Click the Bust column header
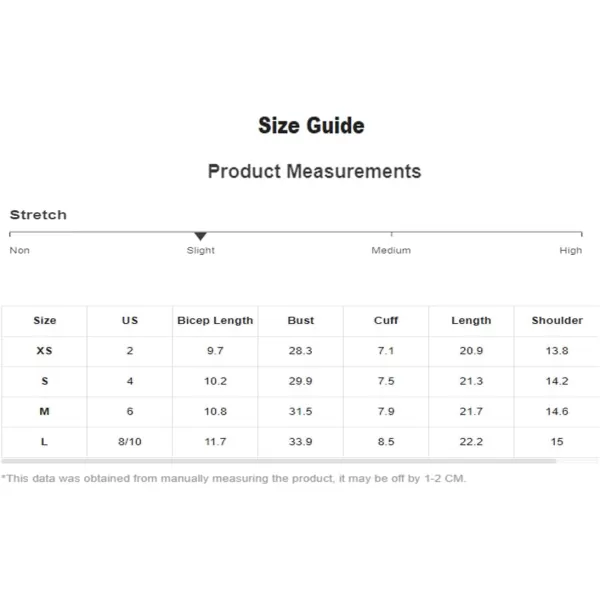 pos(300,320)
